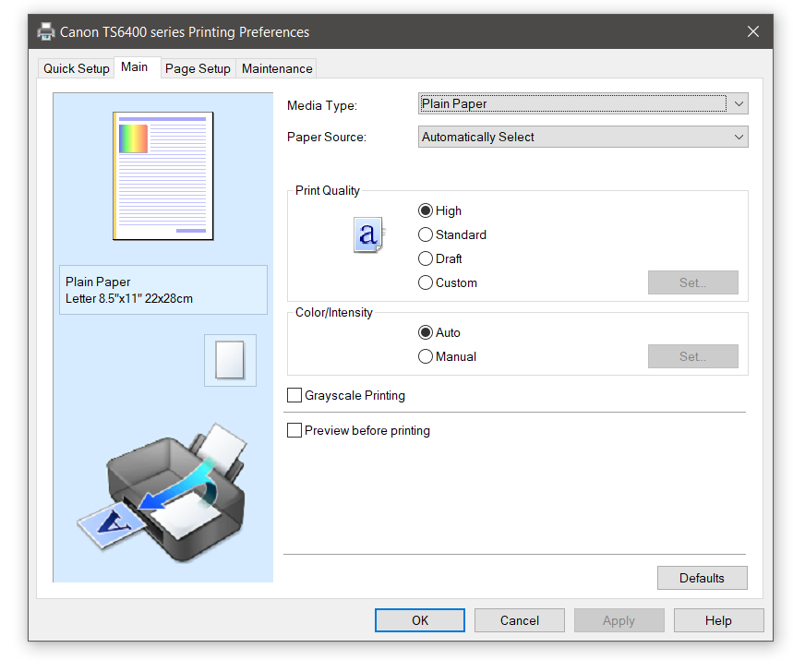Click the print quality letter 'a' icon

367,235
